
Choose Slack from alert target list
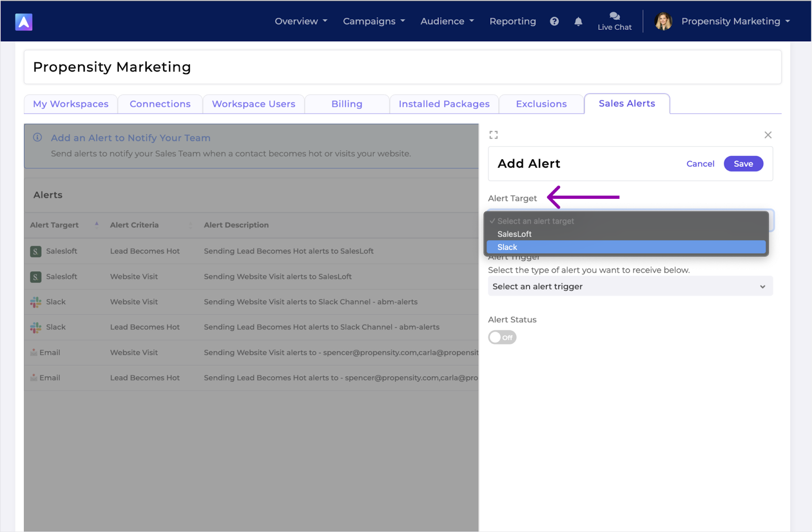point(626,247)
